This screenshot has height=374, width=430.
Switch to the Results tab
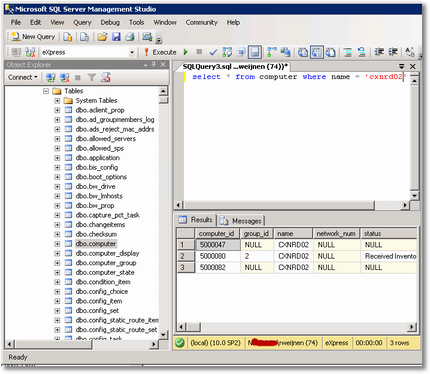tap(196, 220)
